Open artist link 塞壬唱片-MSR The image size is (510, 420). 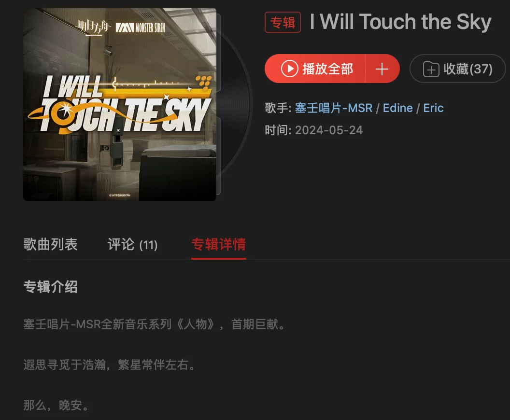334,108
